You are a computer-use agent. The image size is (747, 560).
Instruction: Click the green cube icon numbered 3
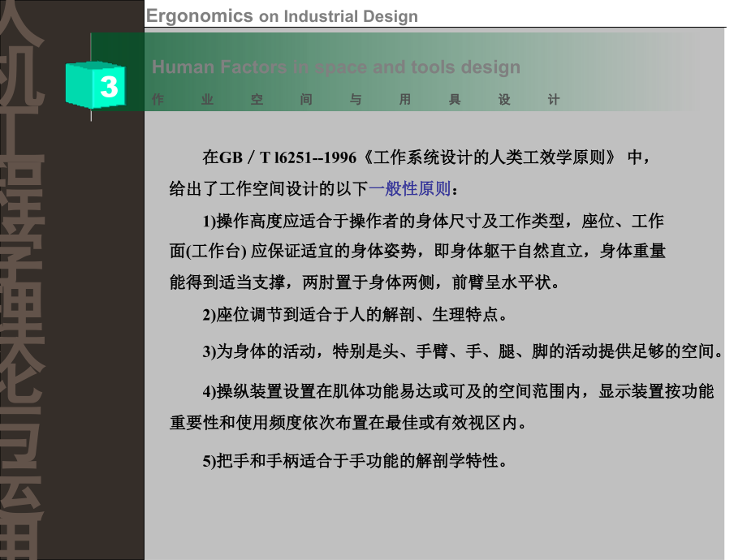[95, 85]
